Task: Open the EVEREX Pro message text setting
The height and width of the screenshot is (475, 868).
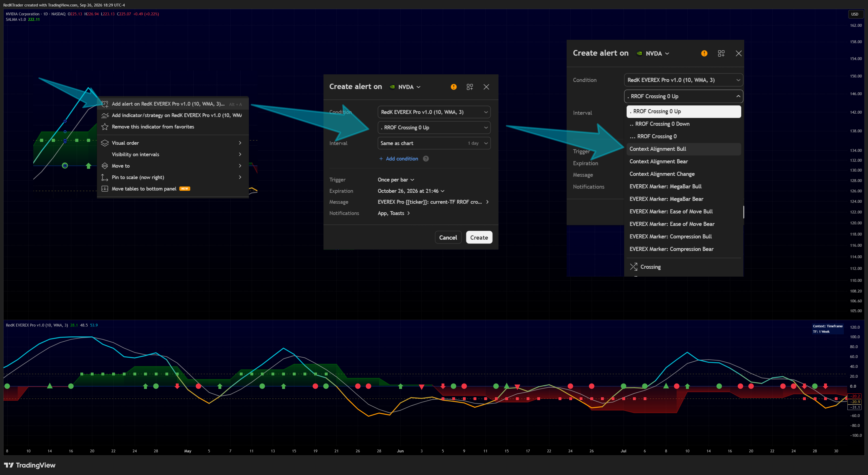Action: tap(433, 202)
